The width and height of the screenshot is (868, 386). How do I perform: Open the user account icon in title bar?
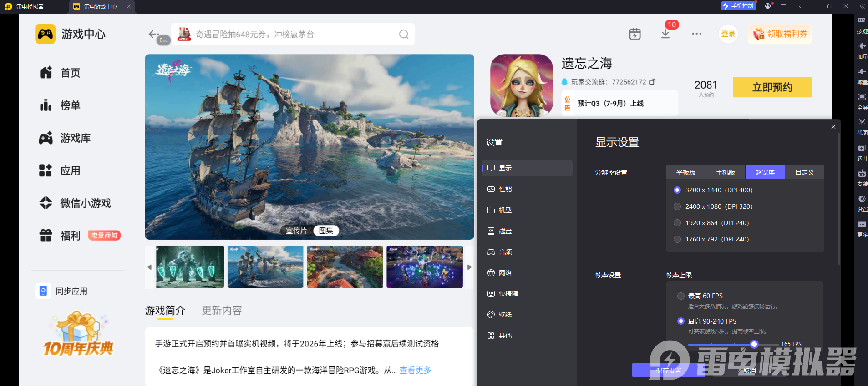coord(768,6)
